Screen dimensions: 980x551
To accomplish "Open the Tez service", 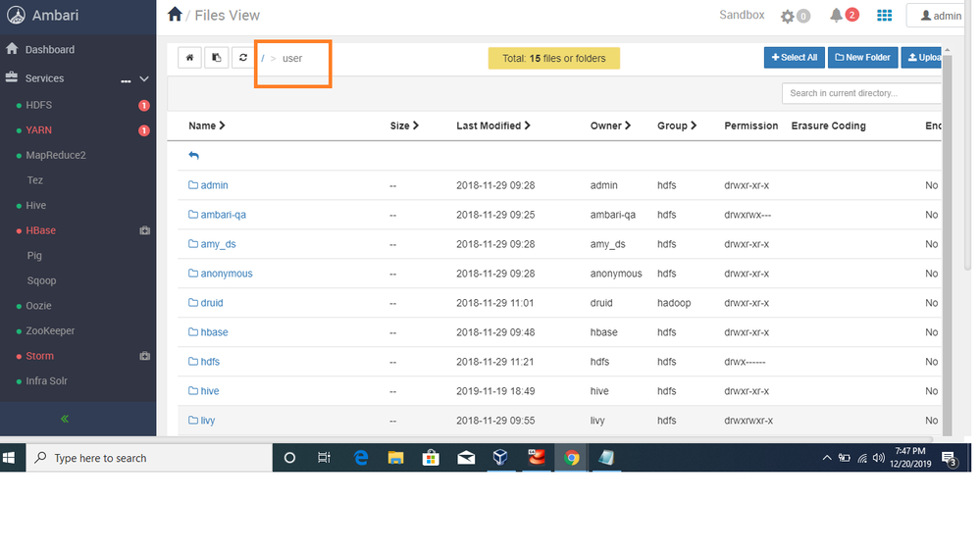I will pos(35,180).
